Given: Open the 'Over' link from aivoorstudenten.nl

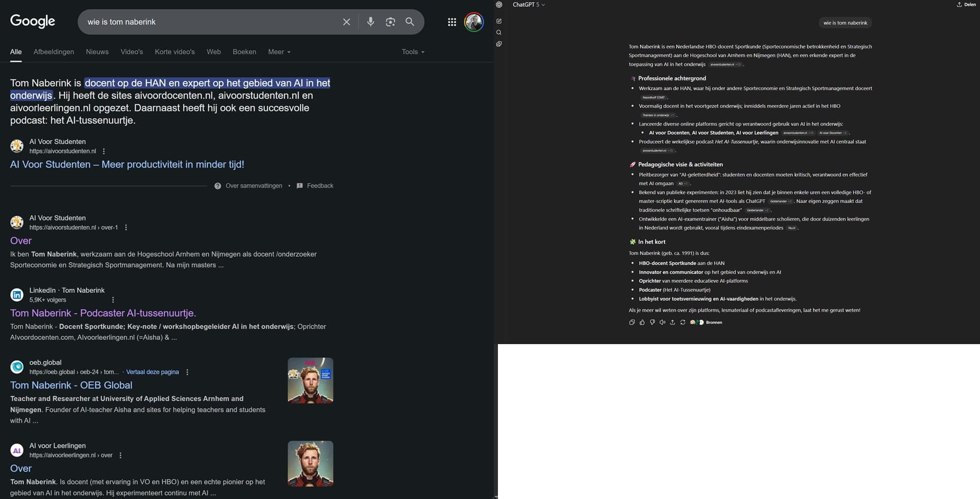Looking at the screenshot, I should [21, 241].
